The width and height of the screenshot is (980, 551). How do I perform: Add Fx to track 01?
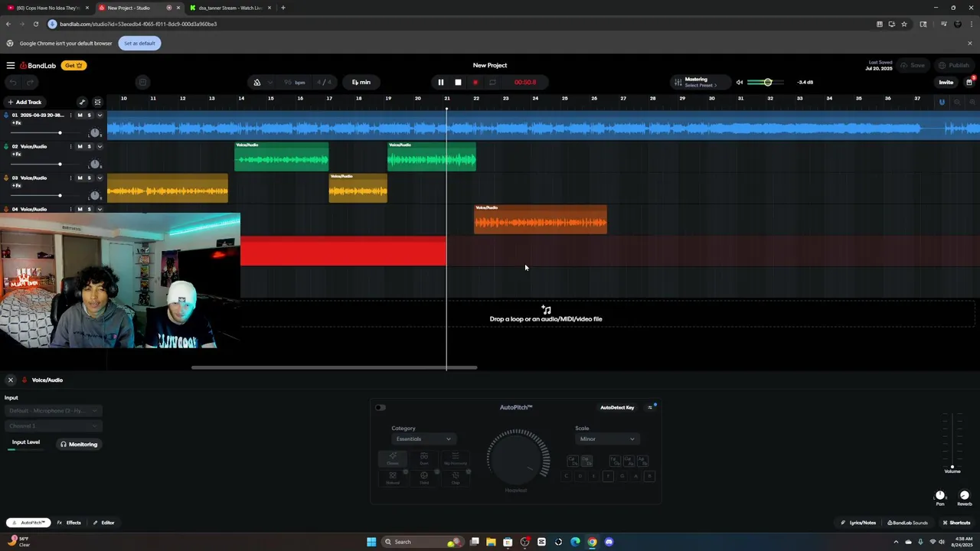(16, 123)
